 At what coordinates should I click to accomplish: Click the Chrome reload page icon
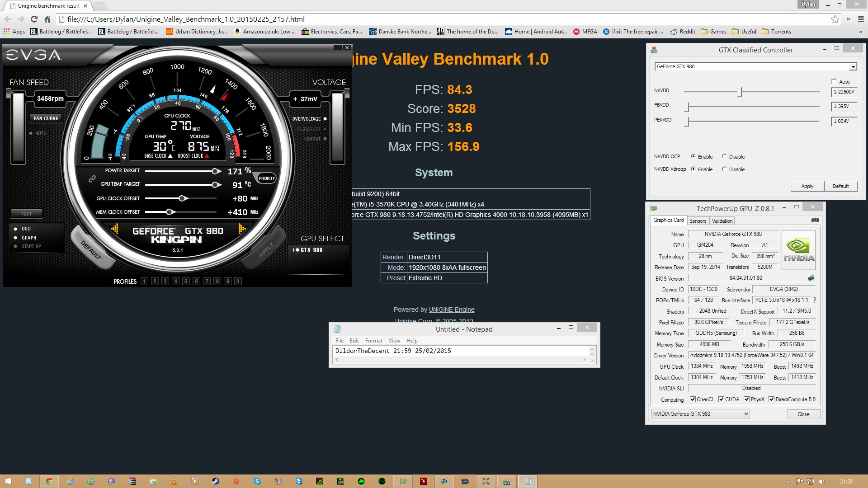coord(34,19)
